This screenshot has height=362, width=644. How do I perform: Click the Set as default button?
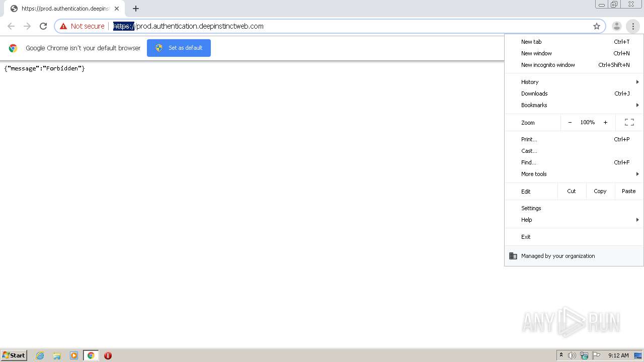pyautogui.click(x=179, y=48)
